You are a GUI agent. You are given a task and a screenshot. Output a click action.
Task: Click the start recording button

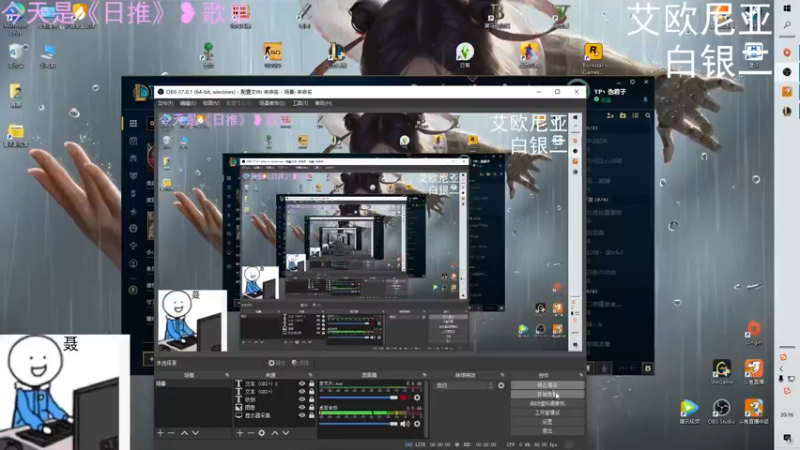click(x=547, y=394)
